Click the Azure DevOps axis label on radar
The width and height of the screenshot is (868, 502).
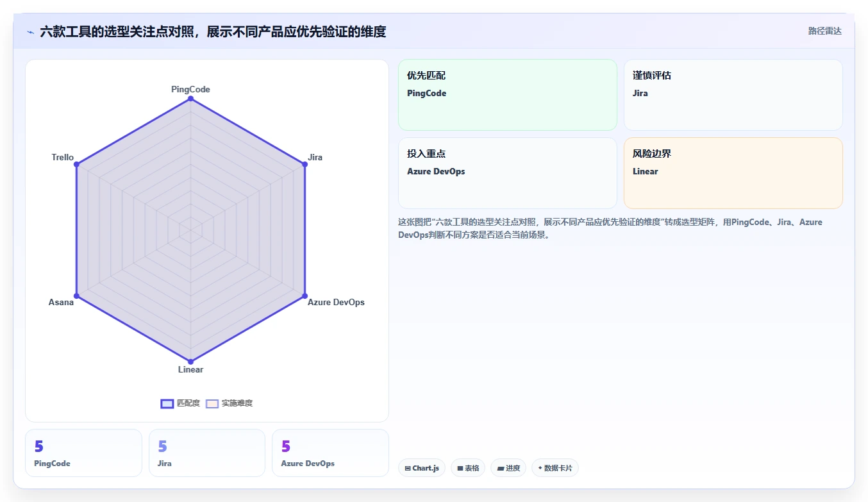[336, 302]
